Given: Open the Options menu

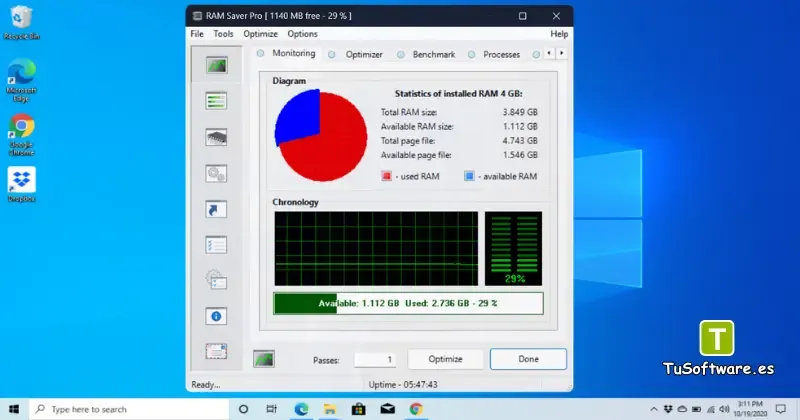Looking at the screenshot, I should click(x=302, y=34).
